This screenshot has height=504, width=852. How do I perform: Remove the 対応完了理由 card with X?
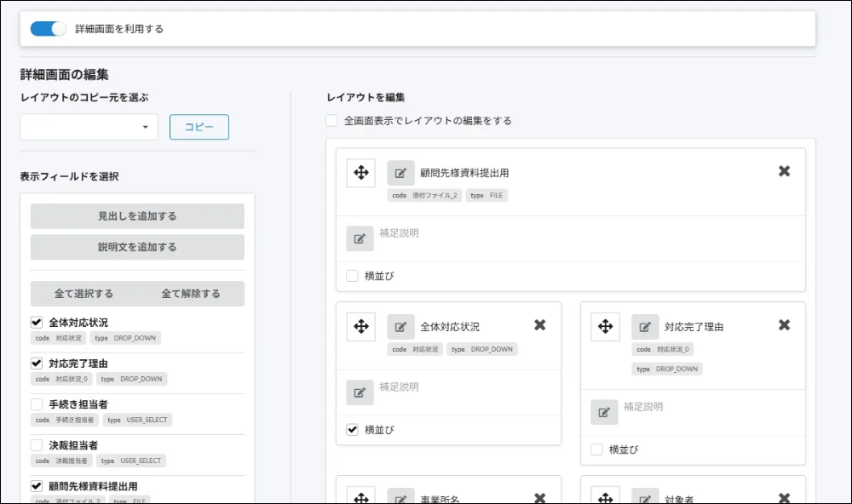784,324
